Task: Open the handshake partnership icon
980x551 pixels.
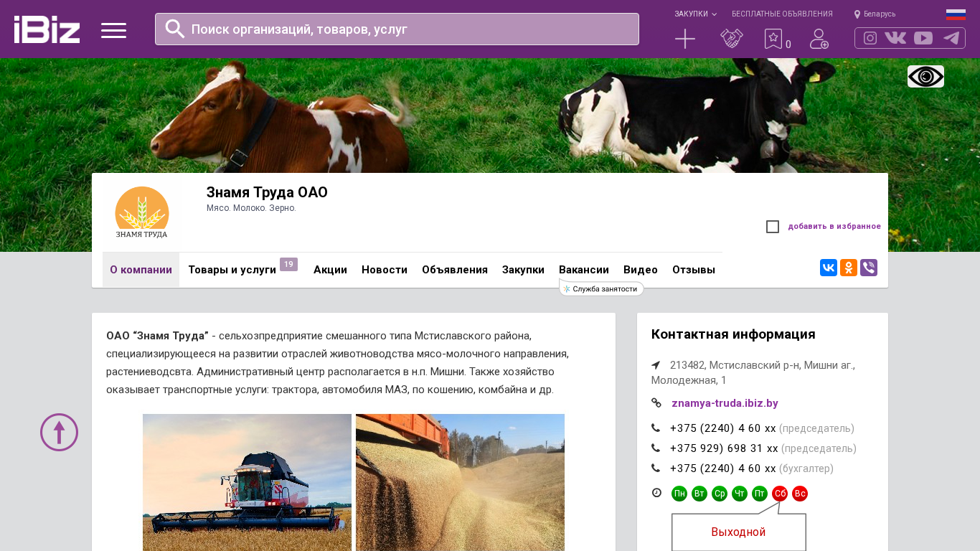Action: tap(732, 39)
